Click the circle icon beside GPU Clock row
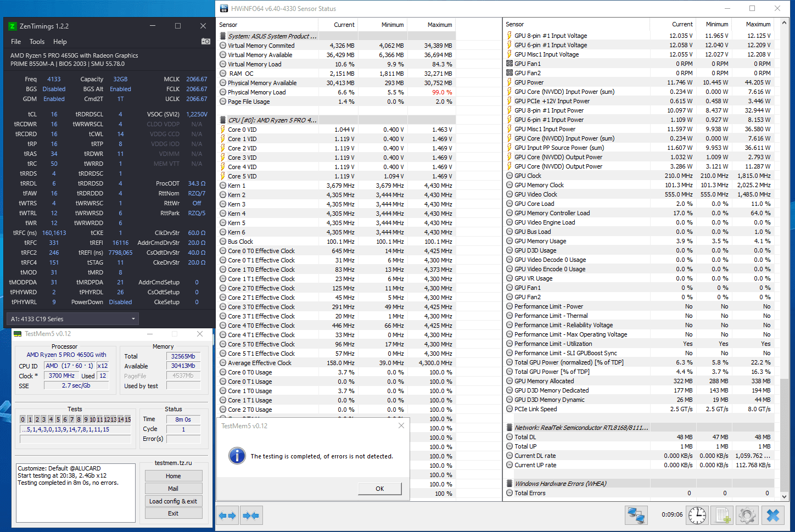The height and width of the screenshot is (532, 795). [x=510, y=176]
